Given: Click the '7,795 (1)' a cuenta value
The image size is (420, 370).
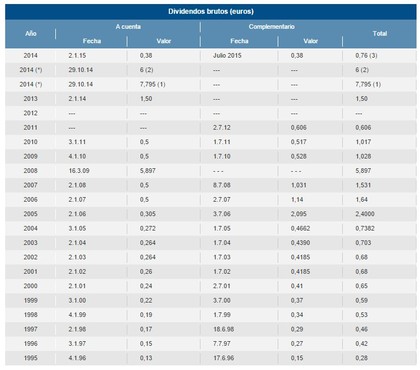Looking at the screenshot, I should (x=153, y=84).
